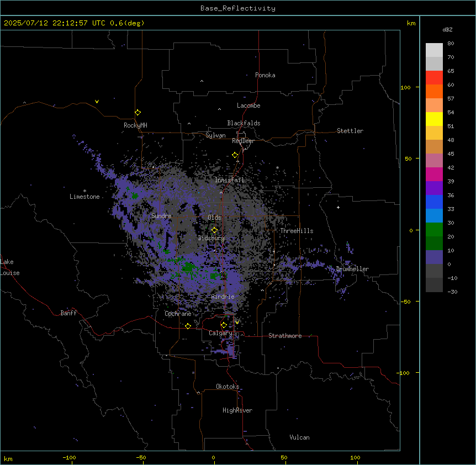Screen dimensions: 476x465
Task: Click the 2025/07/12 22:12:57 UTC timestamp
Action: click(x=55, y=23)
